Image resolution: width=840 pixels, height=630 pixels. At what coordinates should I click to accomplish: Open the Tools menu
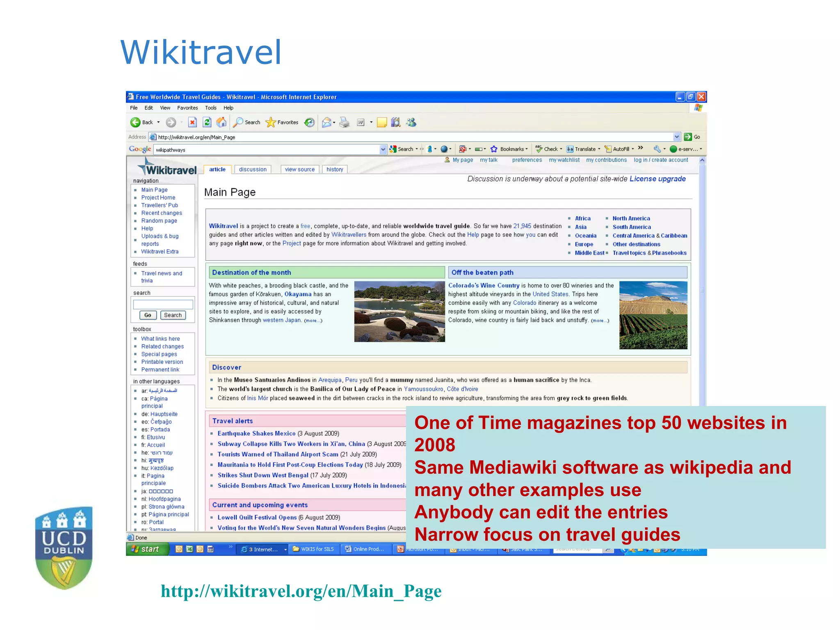211,108
